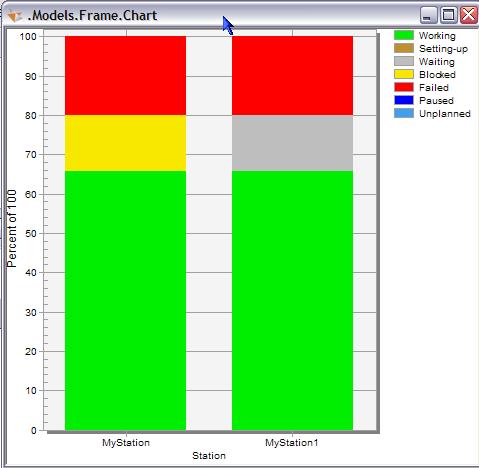Select the Unplanned legend label

click(x=445, y=114)
